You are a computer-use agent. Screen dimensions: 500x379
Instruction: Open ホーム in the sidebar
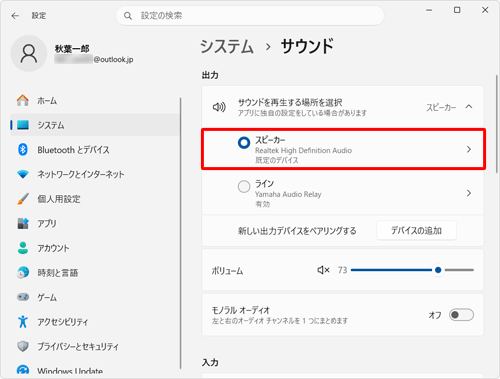(x=95, y=100)
